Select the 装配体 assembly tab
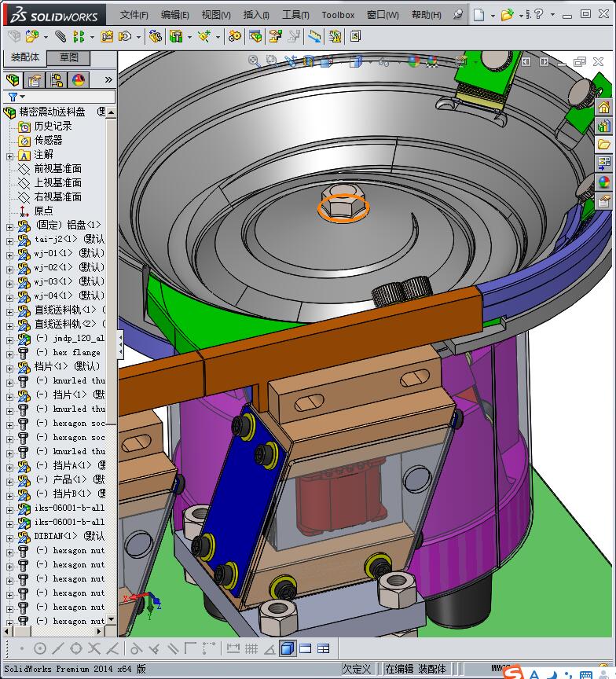The width and height of the screenshot is (616, 679). click(x=24, y=57)
